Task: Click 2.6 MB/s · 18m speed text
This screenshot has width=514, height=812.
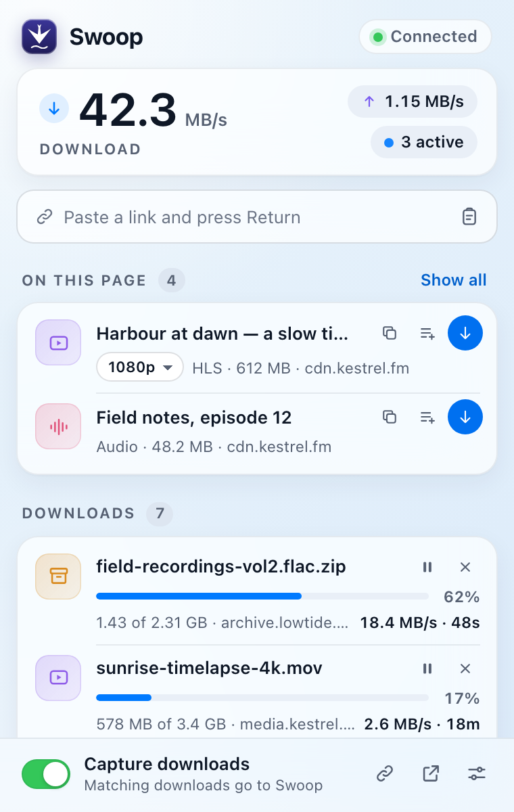Action: pos(422,724)
